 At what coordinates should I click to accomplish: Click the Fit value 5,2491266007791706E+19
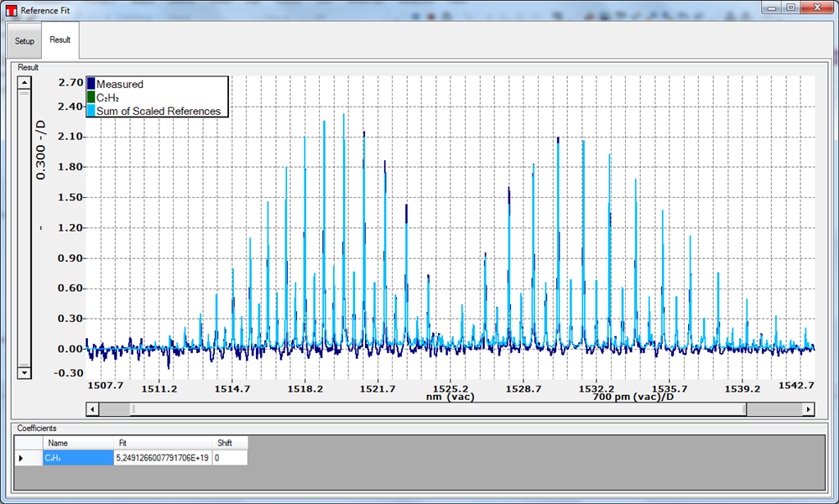pyautogui.click(x=164, y=457)
